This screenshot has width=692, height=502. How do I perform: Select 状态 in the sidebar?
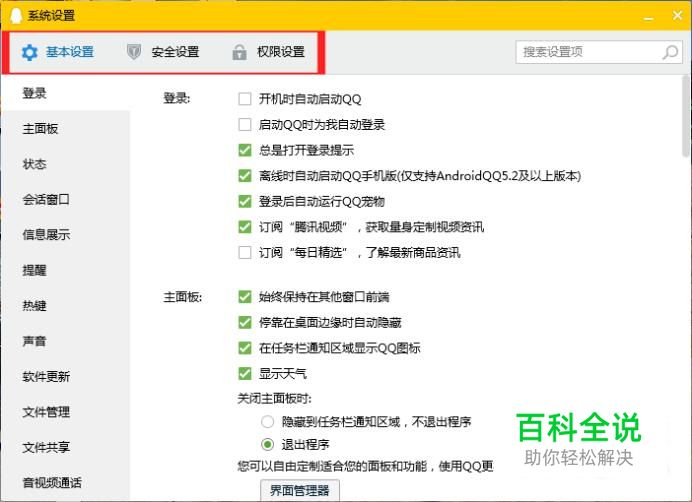[65, 164]
